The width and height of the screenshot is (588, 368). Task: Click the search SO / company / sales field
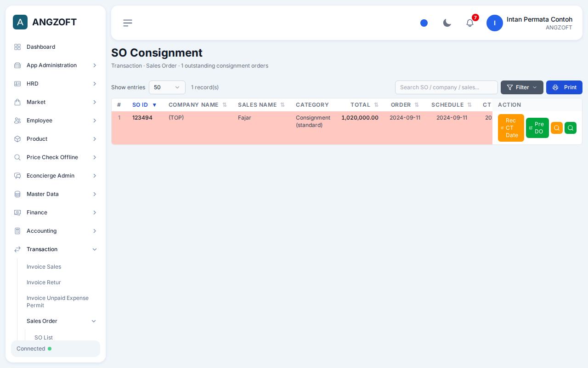coord(447,87)
